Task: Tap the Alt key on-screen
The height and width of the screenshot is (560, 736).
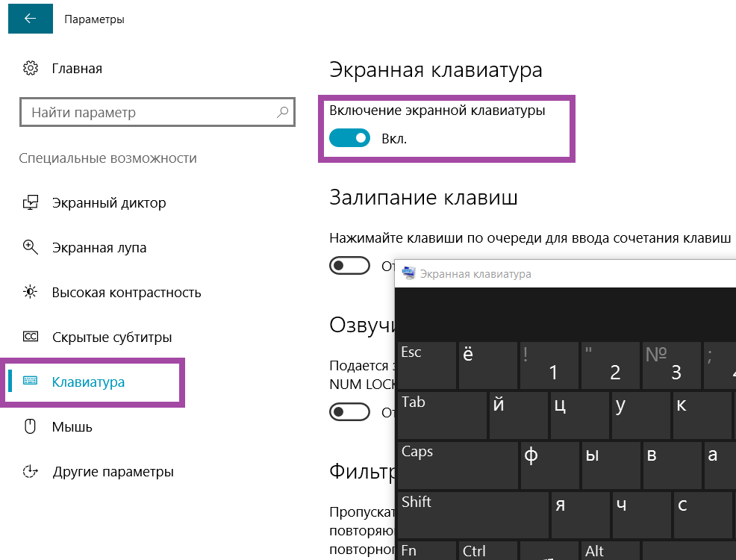Action: click(610, 550)
